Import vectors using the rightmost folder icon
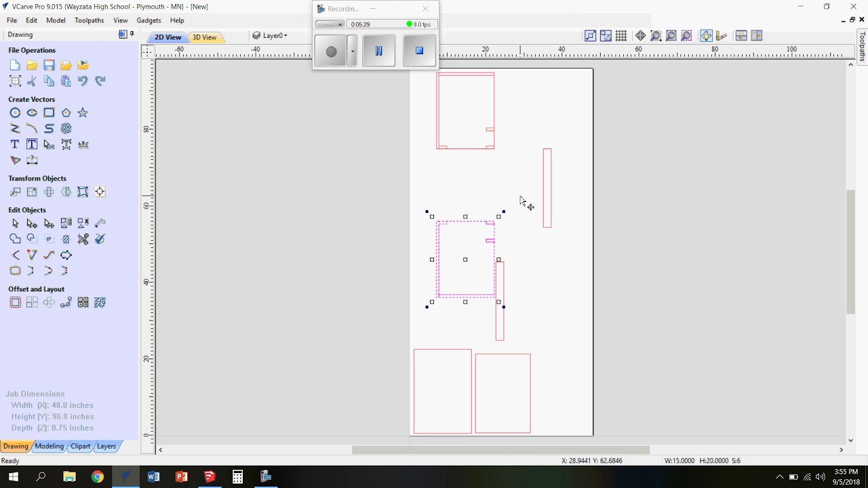This screenshot has height=488, width=868. click(83, 65)
